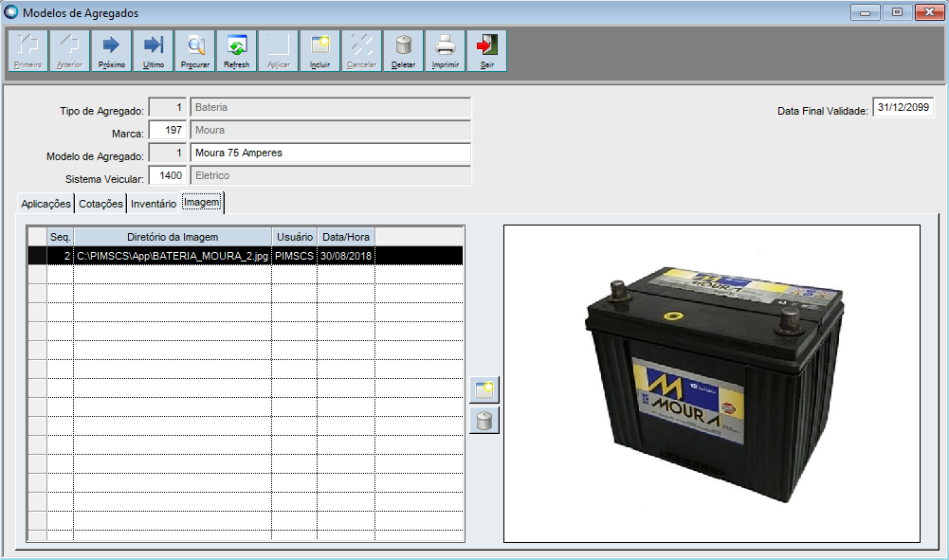Screen dimensions: 949x560
Task: Close the Modelos de Agregados window
Action: point(929,12)
